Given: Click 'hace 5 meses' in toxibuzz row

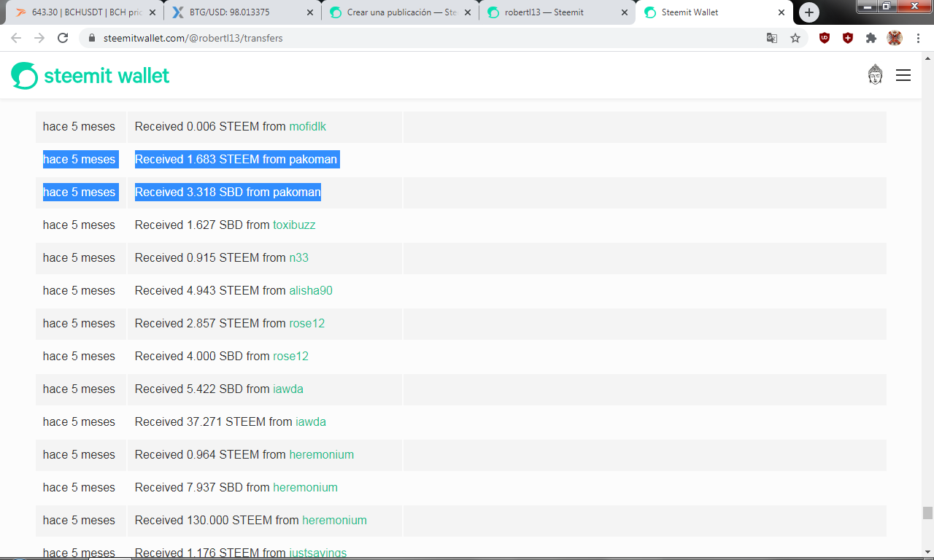Looking at the screenshot, I should tap(79, 225).
